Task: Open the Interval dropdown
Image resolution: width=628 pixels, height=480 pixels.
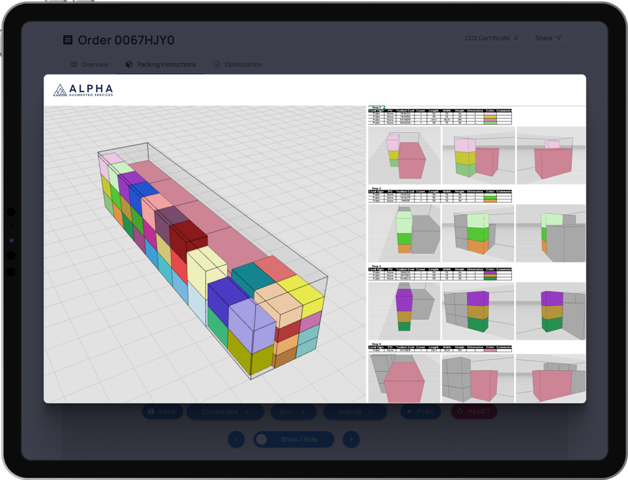Action: click(355, 411)
